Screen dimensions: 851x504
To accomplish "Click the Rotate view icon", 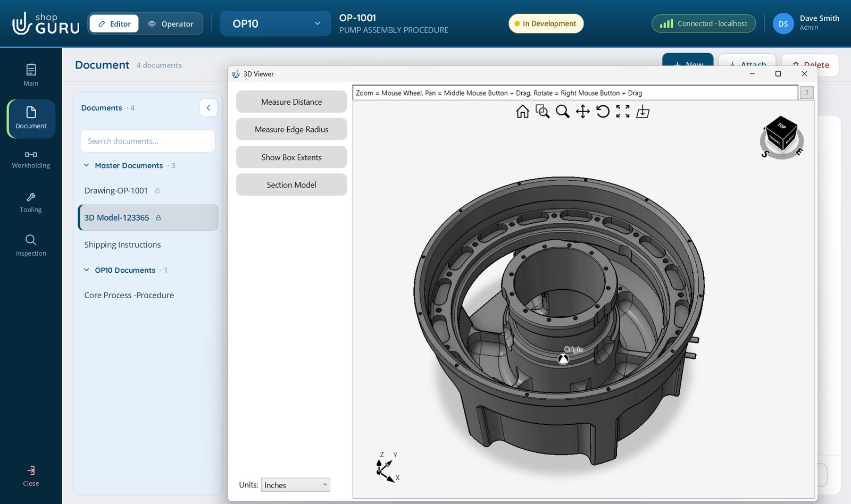I will (x=603, y=111).
